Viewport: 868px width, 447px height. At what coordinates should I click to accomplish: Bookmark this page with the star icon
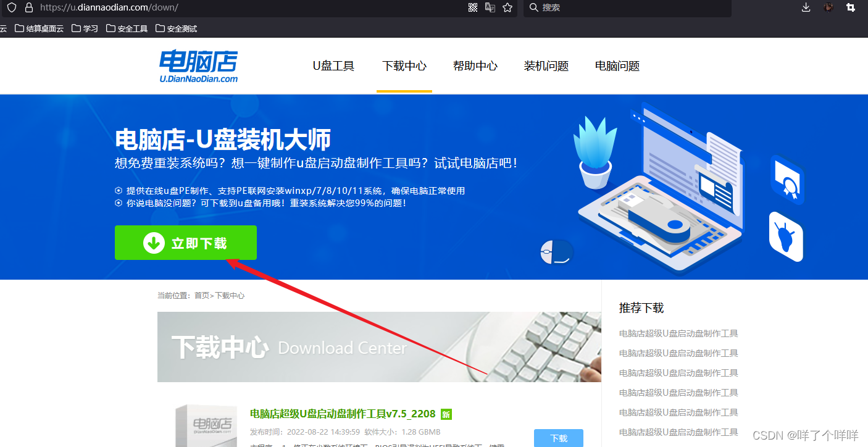pyautogui.click(x=507, y=7)
